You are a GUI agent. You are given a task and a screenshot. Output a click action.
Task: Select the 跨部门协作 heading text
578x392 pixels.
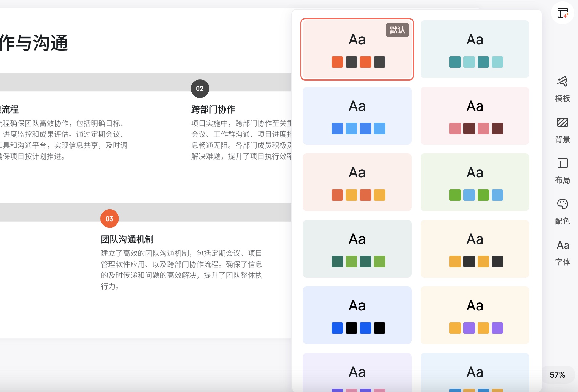click(x=213, y=109)
